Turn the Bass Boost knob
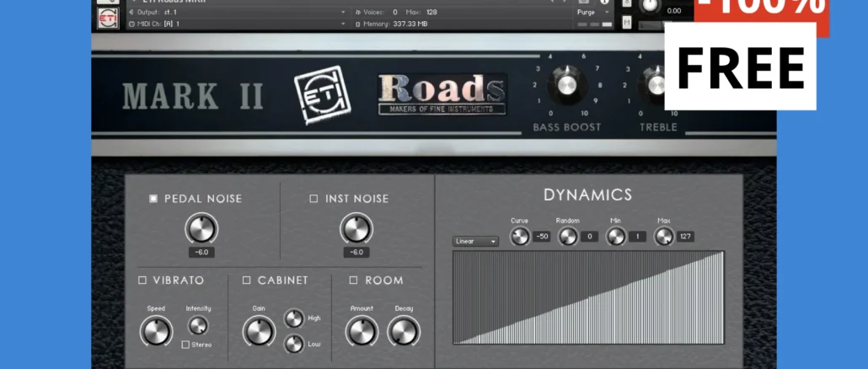This screenshot has width=868, height=369. [567, 84]
